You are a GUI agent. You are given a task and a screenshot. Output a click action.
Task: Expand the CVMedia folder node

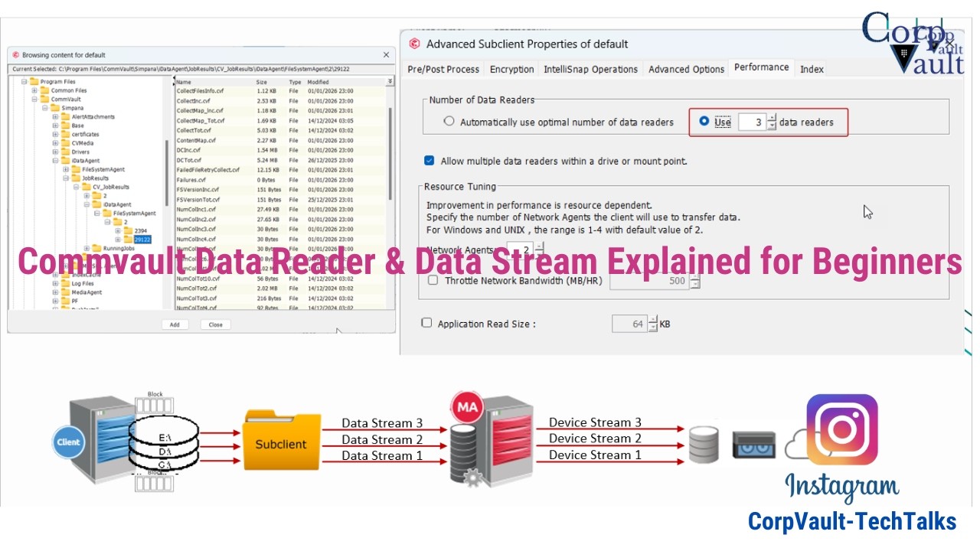55,143
